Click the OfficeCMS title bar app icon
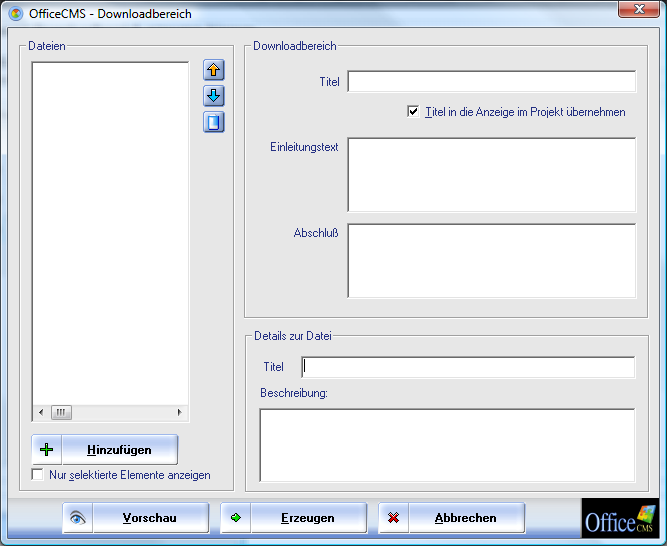Image resolution: width=667 pixels, height=546 pixels. (x=16, y=14)
